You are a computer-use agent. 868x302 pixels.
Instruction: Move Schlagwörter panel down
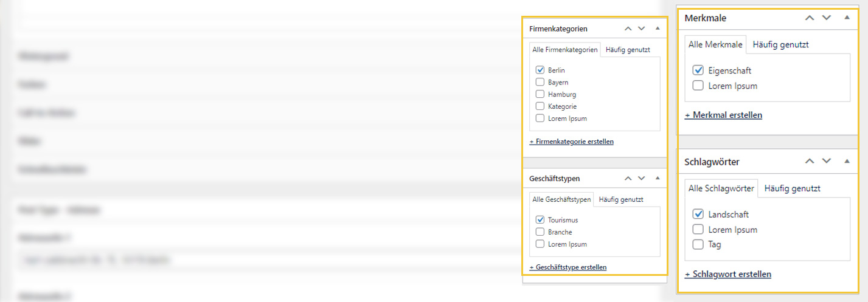pyautogui.click(x=826, y=162)
